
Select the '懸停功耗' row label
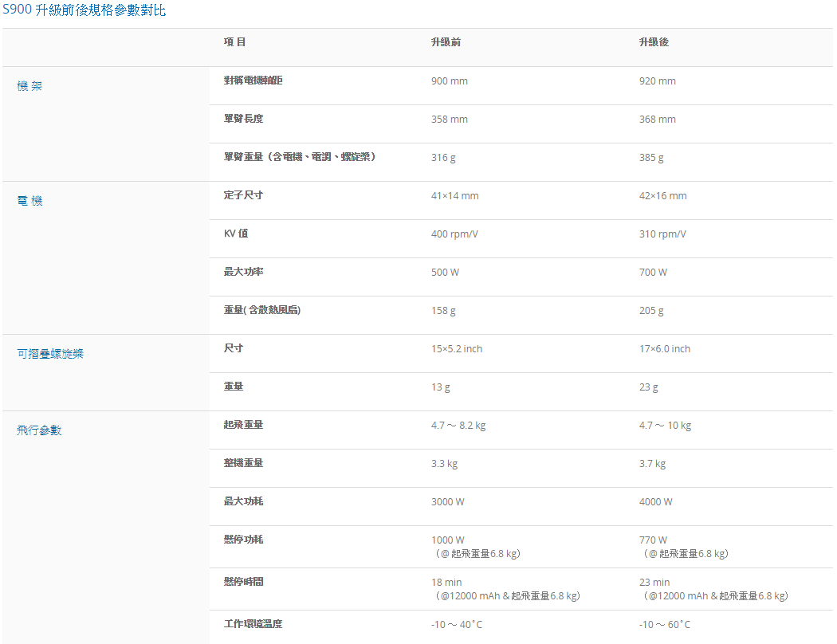click(x=243, y=540)
